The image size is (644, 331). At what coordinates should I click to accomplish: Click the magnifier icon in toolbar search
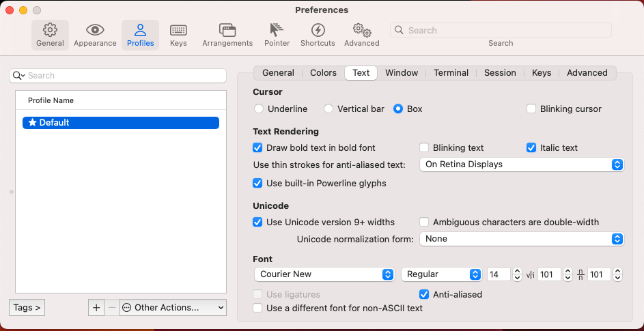[x=398, y=30]
